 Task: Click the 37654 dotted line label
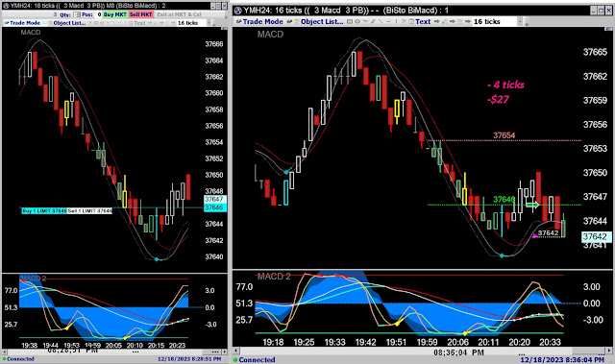[x=504, y=135]
